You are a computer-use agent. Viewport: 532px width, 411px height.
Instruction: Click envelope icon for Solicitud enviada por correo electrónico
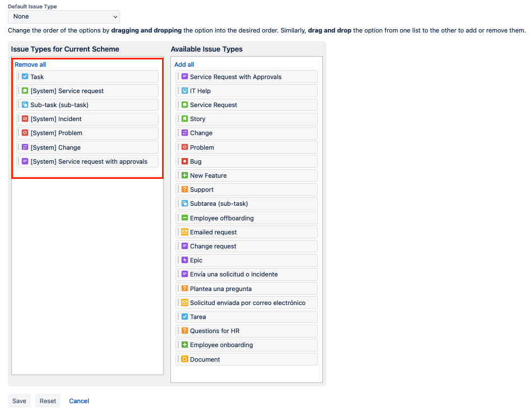(184, 302)
